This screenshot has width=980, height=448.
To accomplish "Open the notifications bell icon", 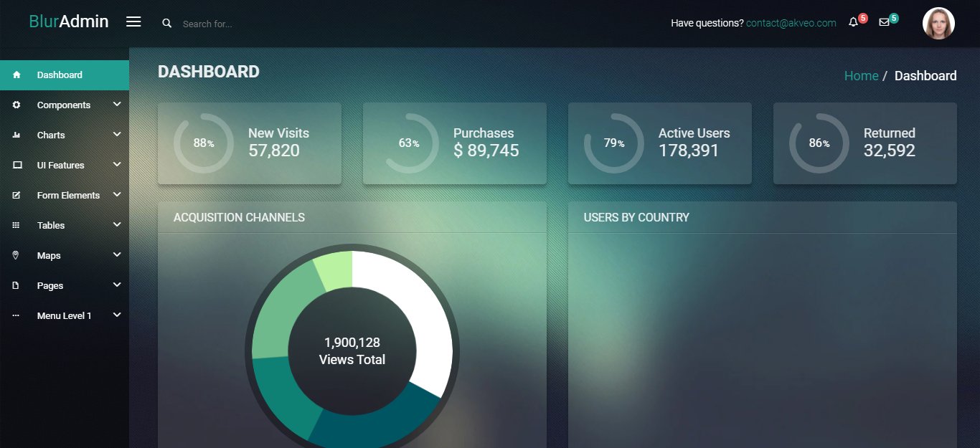I will click(853, 22).
